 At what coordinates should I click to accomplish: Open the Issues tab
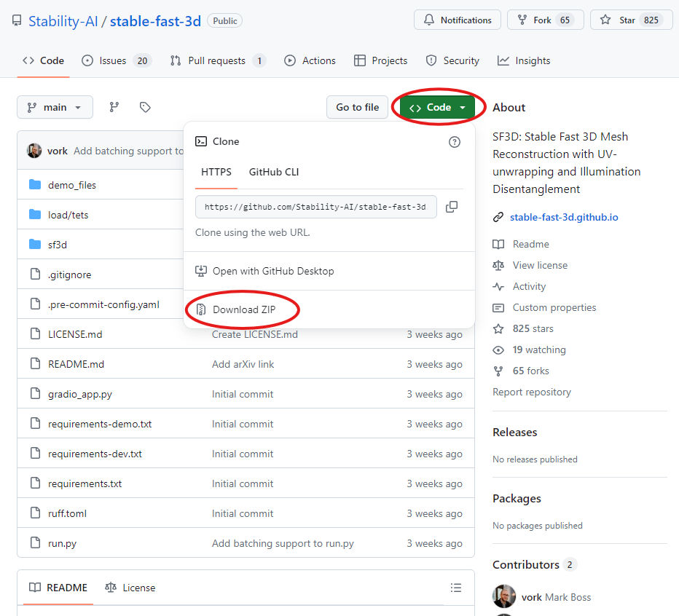(117, 60)
